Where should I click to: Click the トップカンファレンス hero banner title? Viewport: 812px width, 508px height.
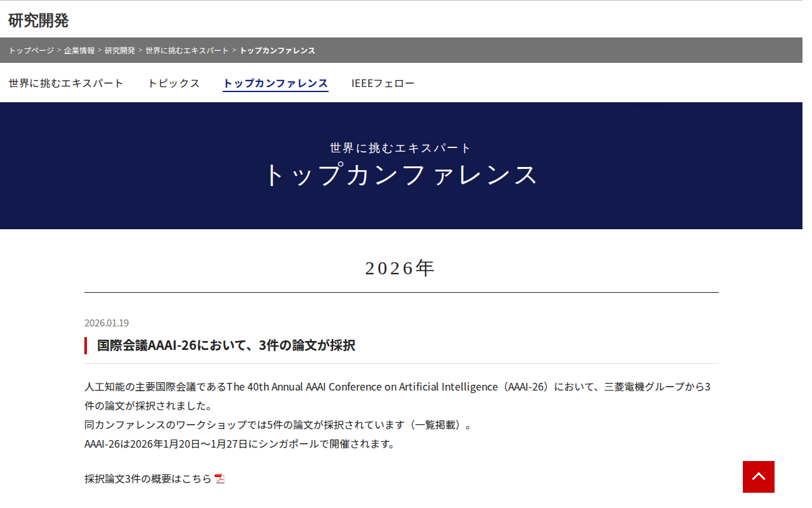point(400,175)
